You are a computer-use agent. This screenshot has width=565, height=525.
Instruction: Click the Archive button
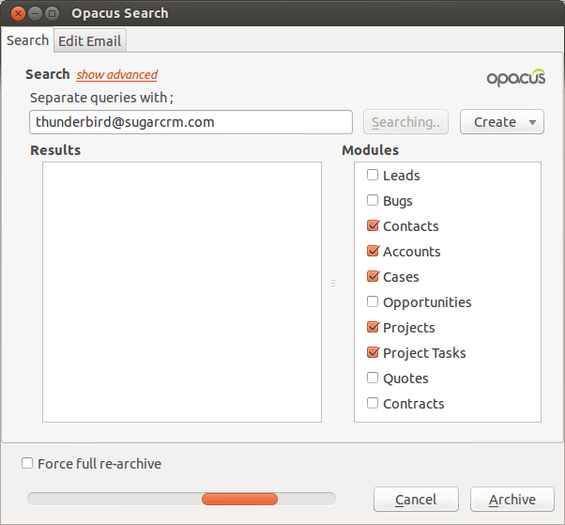512,499
